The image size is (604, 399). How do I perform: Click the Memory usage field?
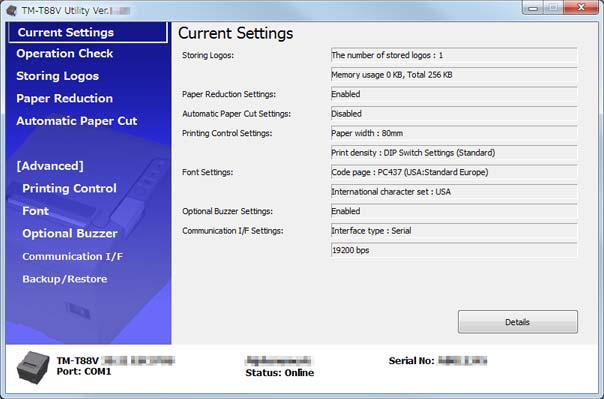click(x=454, y=75)
